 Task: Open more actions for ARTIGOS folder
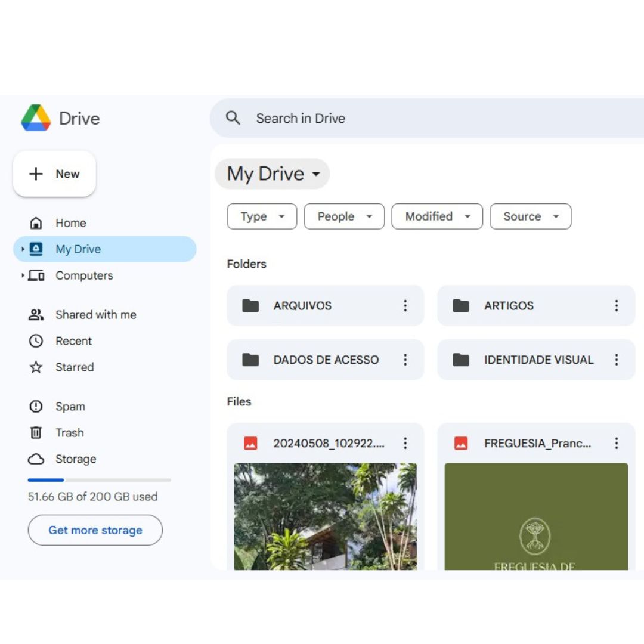[x=617, y=305]
